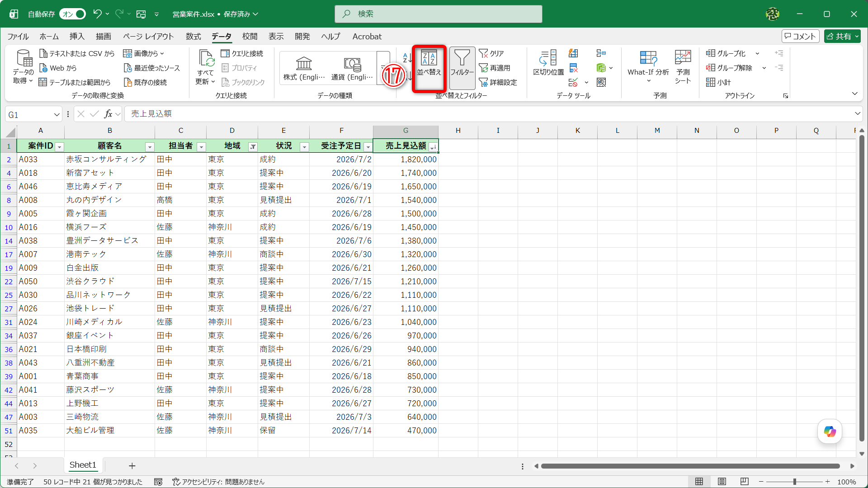Toggle the フィルター funnel button
Image resolution: width=868 pixels, height=488 pixels.
point(462,68)
